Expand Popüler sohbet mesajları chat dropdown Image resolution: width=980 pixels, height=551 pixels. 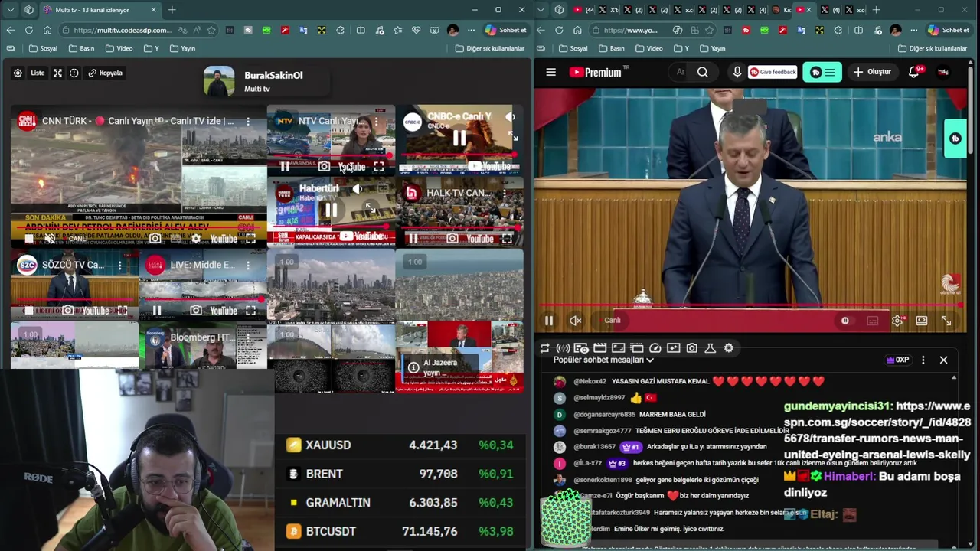(x=604, y=360)
